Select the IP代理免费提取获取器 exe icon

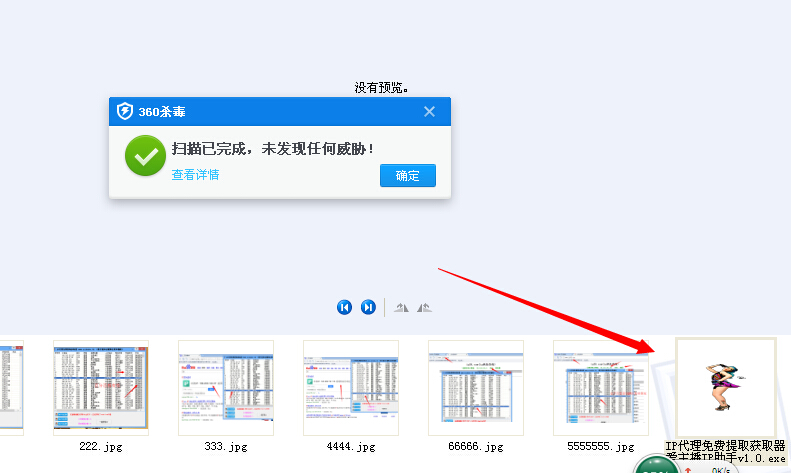[x=726, y=387]
